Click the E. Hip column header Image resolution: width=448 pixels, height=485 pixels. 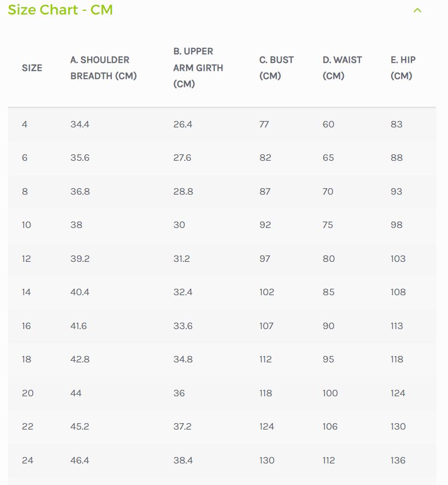403,68
